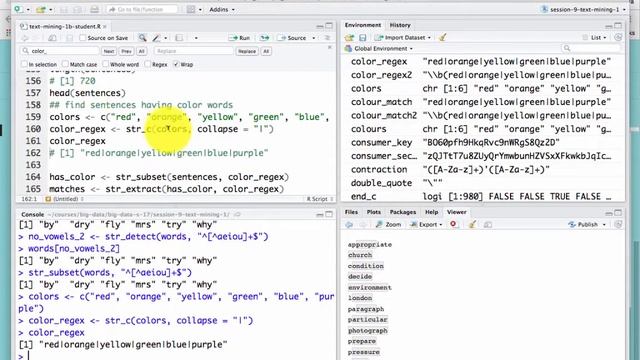Screen dimensions: 640x360
Task: Click the code tools magic wand icon
Action: [x=156, y=38]
